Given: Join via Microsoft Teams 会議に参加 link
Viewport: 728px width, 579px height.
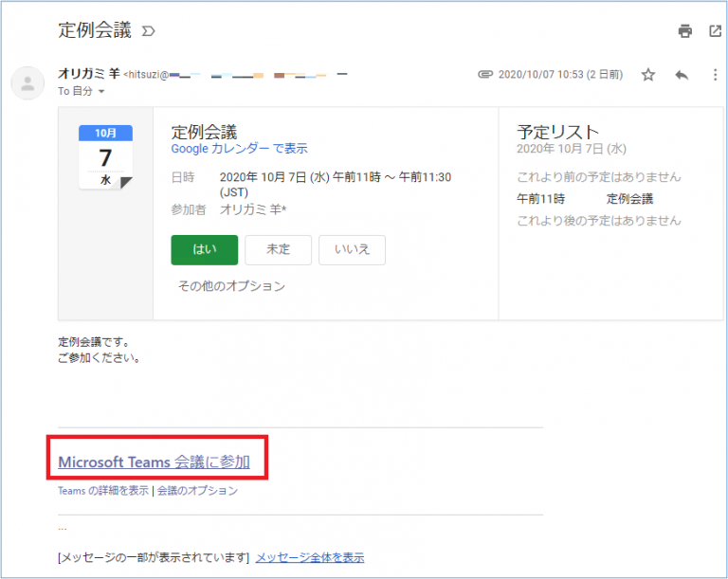Looking at the screenshot, I should point(154,461).
